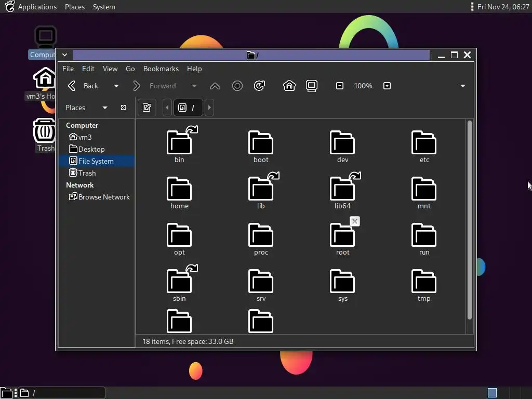The height and width of the screenshot is (399, 532).
Task: Open the Go menu
Action: coord(130,69)
